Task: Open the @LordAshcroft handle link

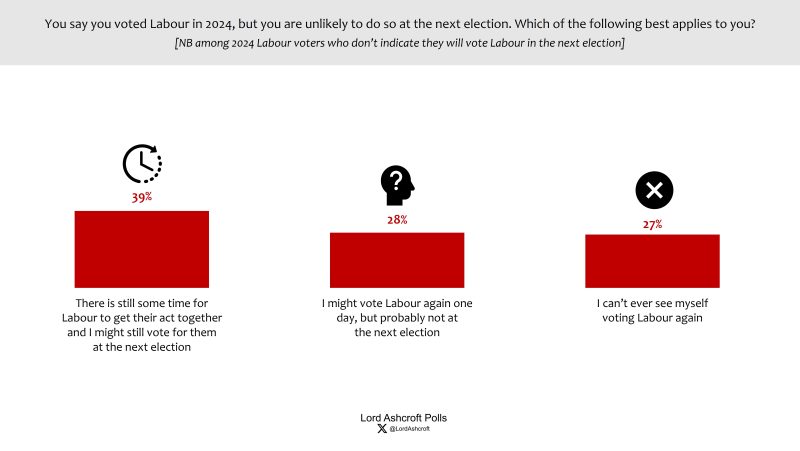Action: (x=410, y=429)
